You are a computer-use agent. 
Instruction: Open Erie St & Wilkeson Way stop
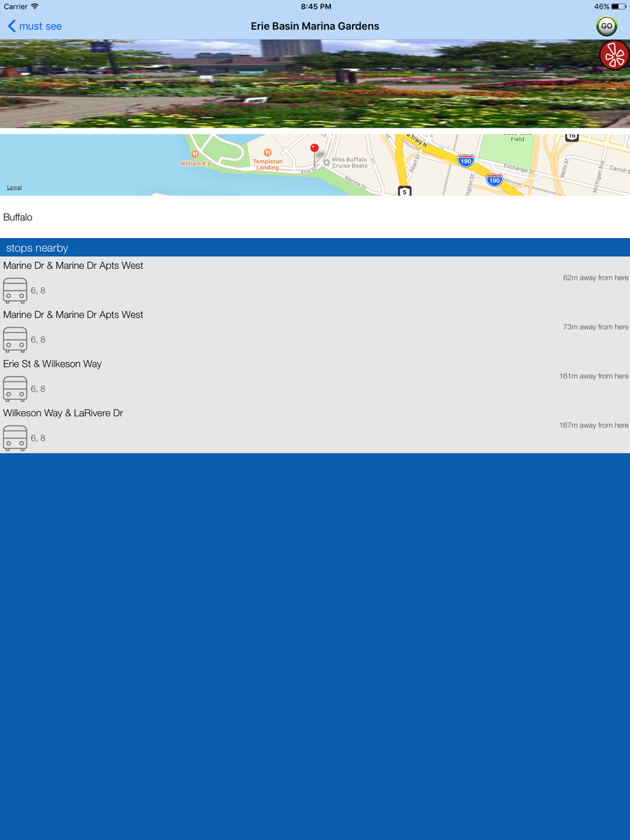(x=315, y=379)
